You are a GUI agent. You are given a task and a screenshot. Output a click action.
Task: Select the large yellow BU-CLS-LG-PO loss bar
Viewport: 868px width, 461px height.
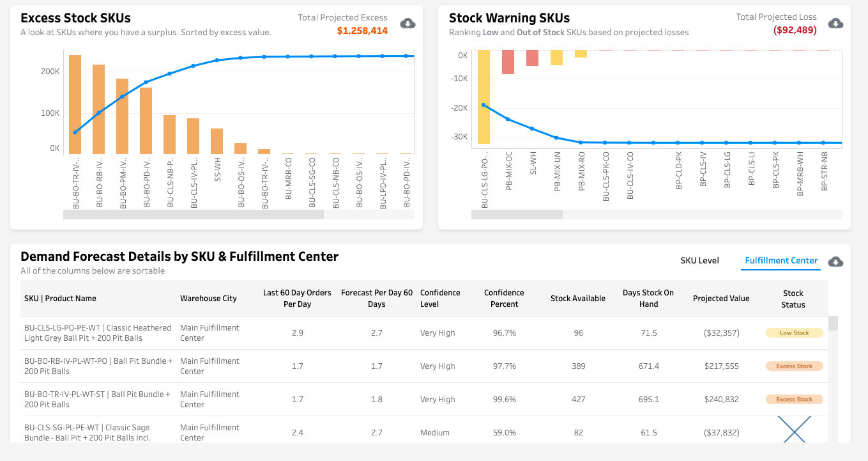pyautogui.click(x=483, y=96)
